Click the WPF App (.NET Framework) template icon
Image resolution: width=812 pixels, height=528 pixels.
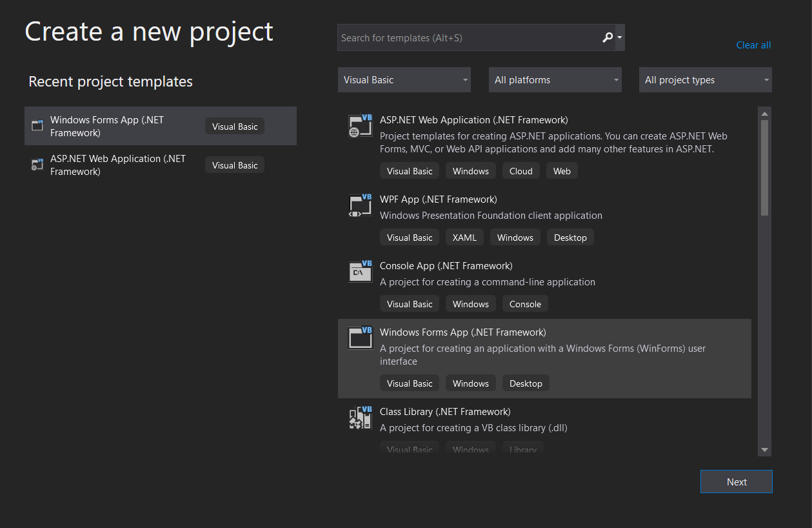coord(359,206)
